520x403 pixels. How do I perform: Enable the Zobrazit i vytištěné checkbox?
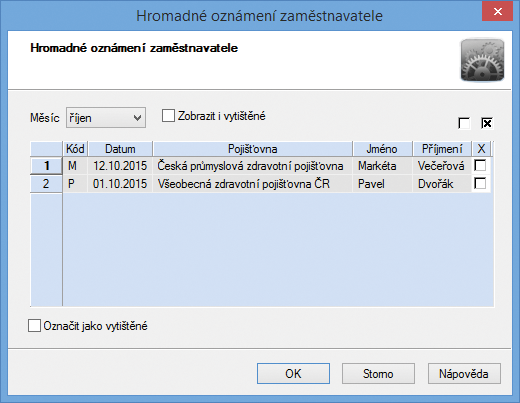[168, 116]
